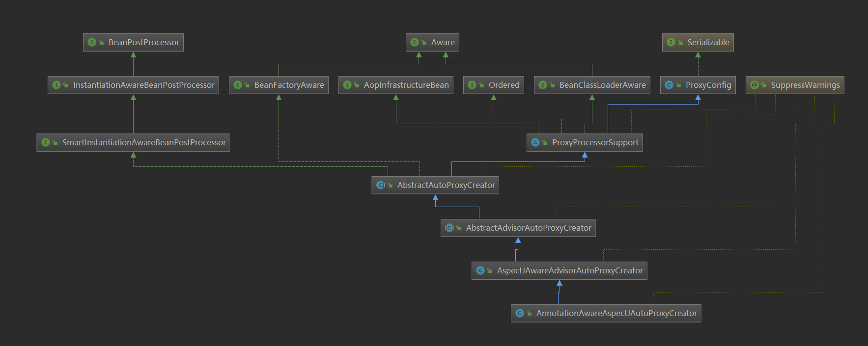Click the abstract class icon beside AbstractAdvisorAutoProxyCreator

click(449, 228)
